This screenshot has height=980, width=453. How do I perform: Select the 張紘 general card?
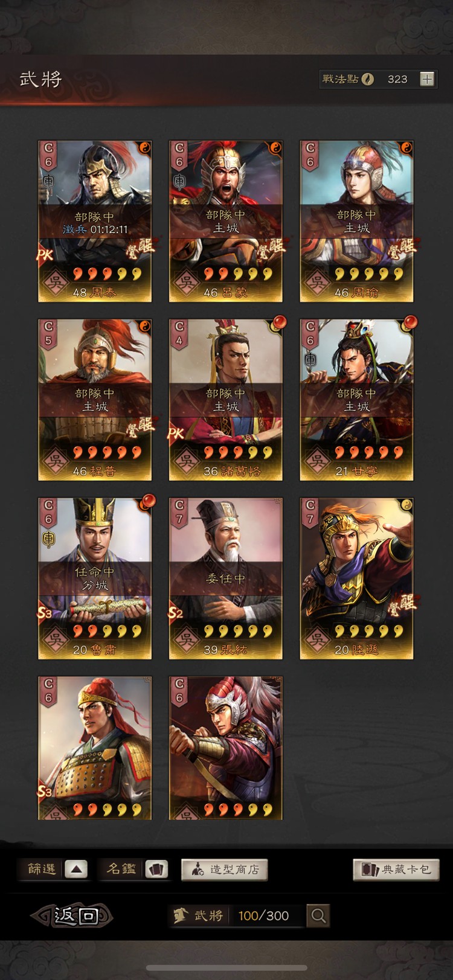[x=226, y=578]
